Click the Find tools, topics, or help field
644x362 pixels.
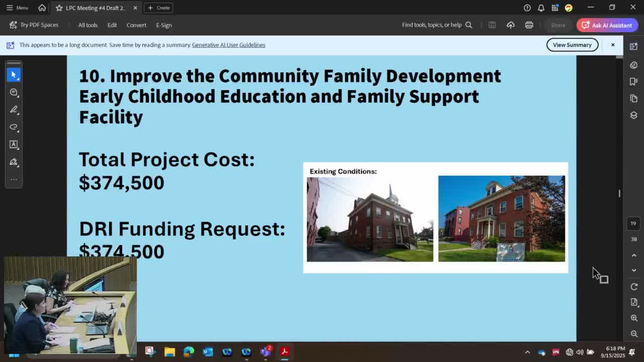432,25
